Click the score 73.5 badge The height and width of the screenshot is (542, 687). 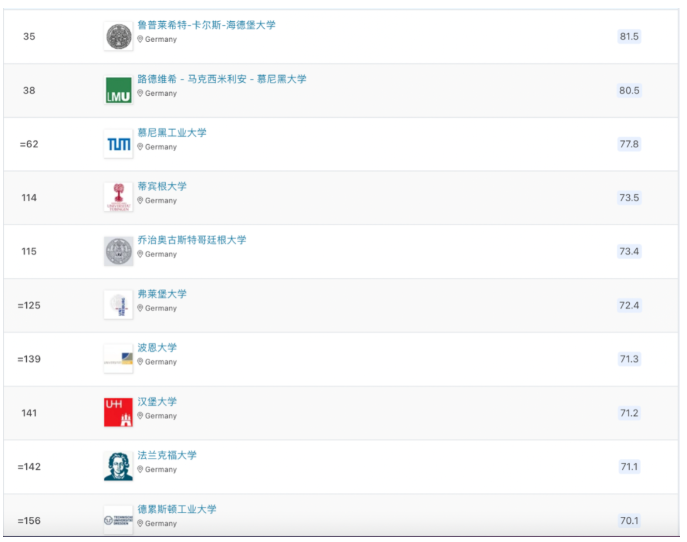[x=629, y=198]
